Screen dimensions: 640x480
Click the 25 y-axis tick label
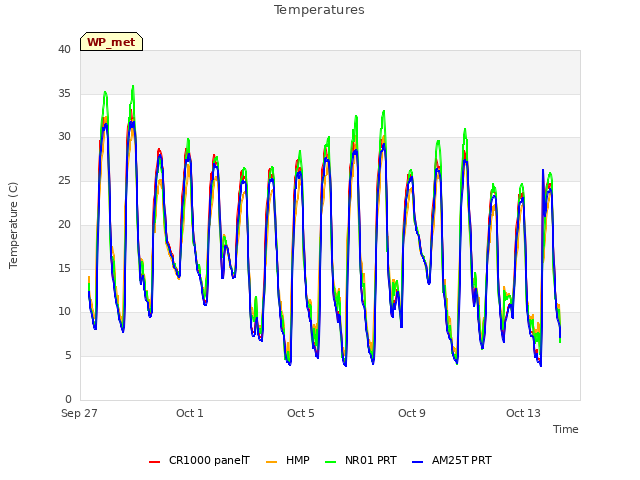tap(64, 180)
